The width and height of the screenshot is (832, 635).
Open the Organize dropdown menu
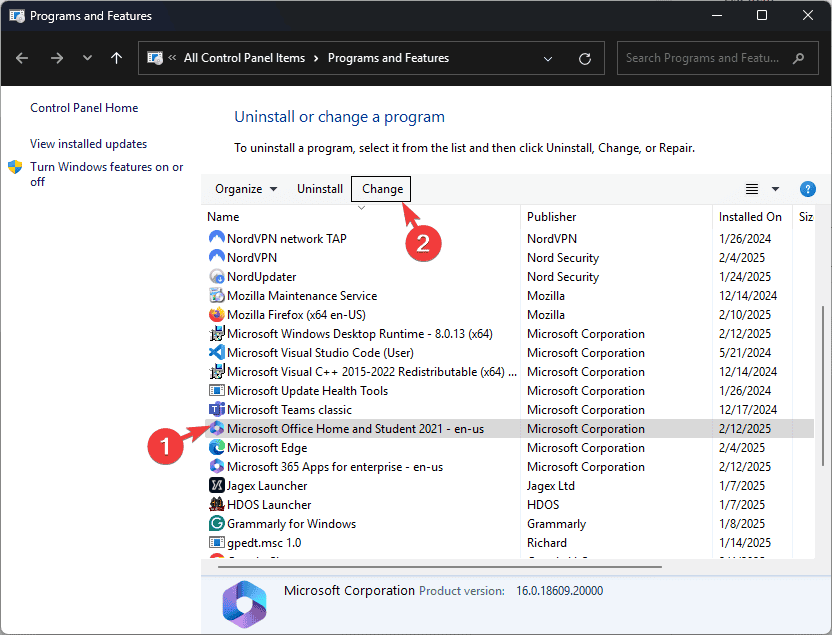[246, 189]
